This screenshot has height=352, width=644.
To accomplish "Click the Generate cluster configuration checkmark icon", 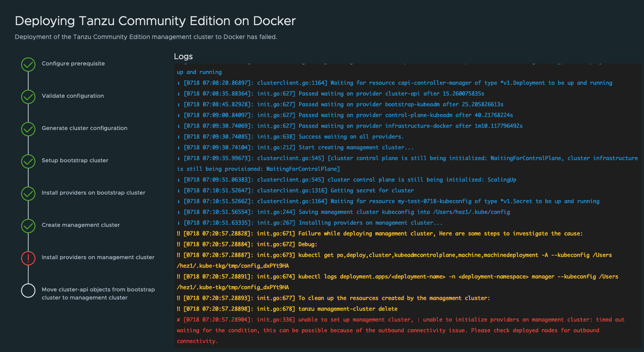I will (x=28, y=129).
